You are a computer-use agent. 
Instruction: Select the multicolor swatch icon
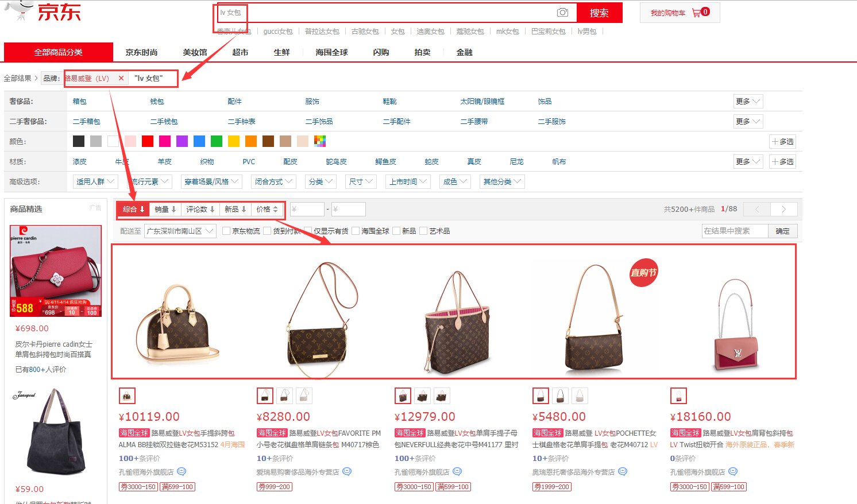coord(320,141)
